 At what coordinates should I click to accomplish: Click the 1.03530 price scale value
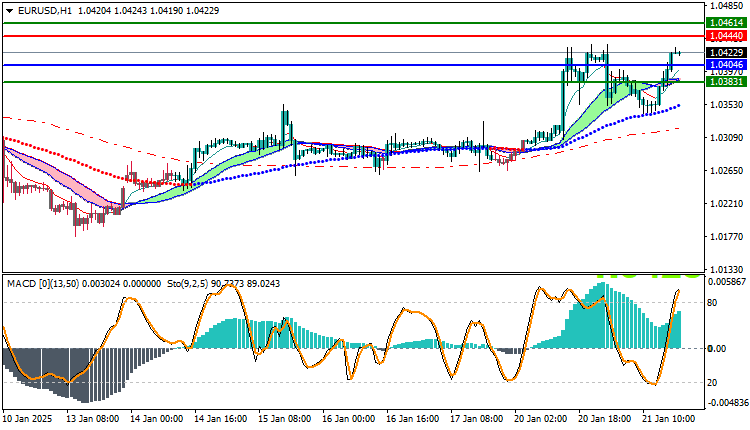point(727,105)
